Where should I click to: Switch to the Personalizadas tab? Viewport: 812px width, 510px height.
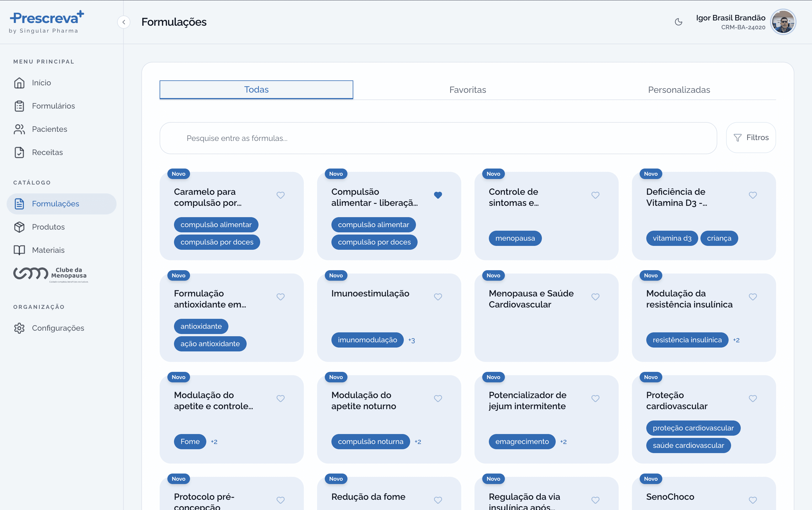click(679, 90)
